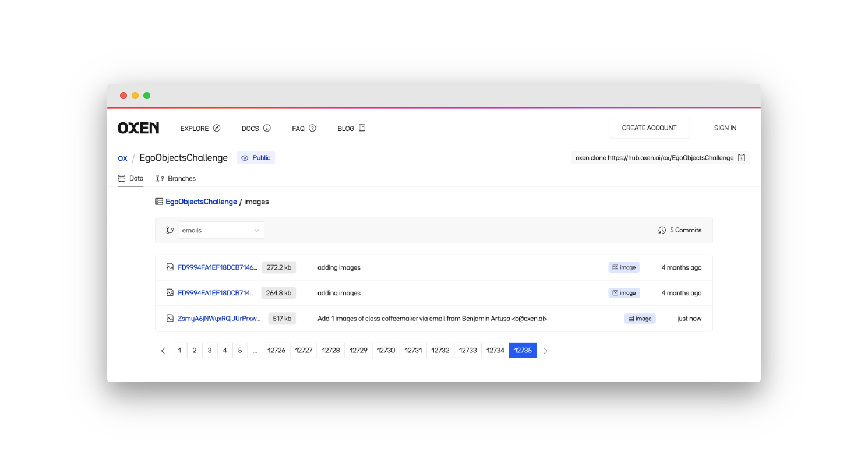Go to page 12728
Viewport: 868px width, 466px height.
tap(331, 350)
